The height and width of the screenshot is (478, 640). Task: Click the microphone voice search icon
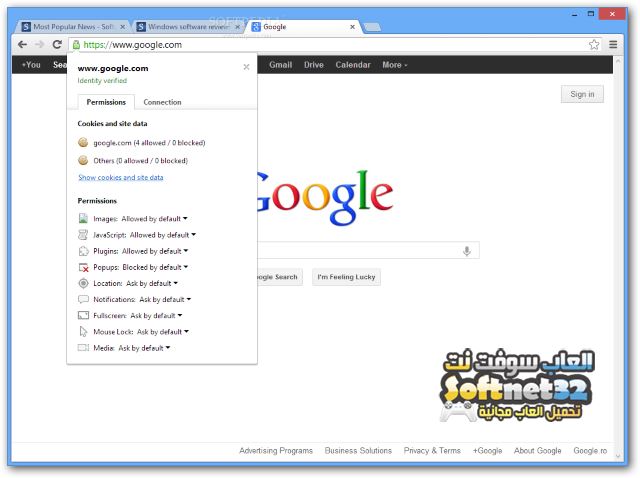467,251
